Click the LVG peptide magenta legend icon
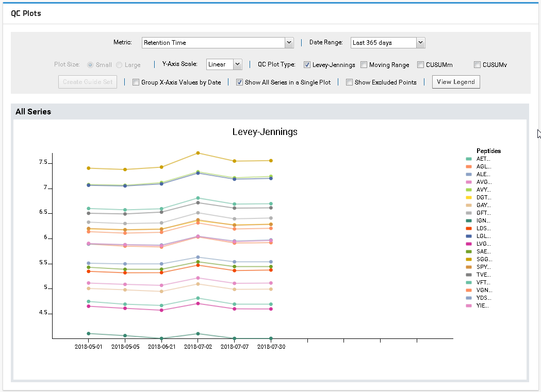 click(469, 244)
